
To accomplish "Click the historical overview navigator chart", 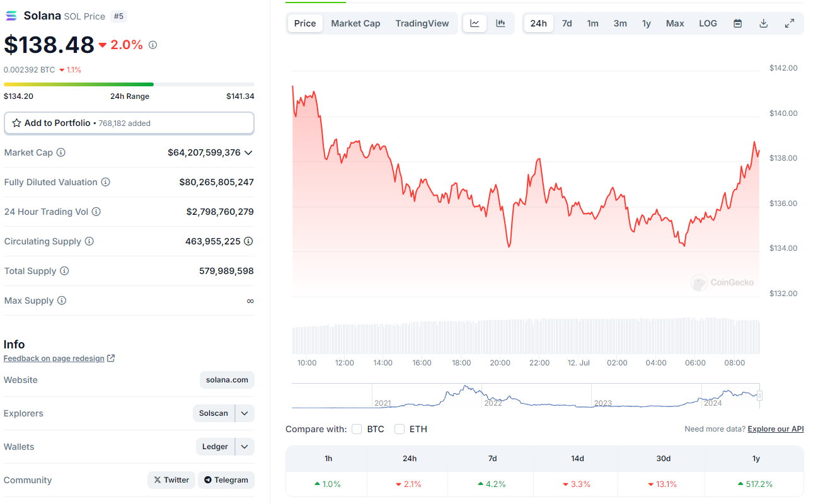I will click(526, 396).
